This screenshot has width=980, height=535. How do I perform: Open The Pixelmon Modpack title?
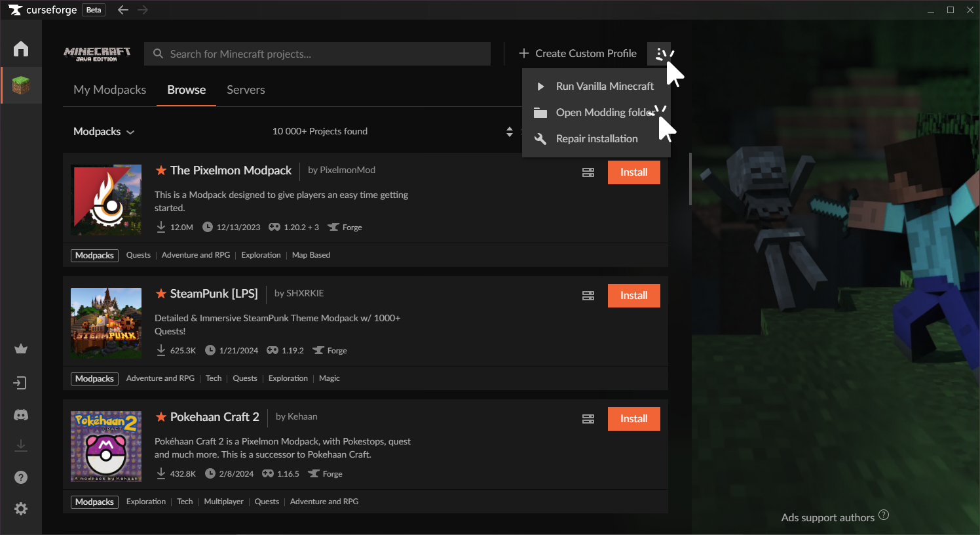tap(231, 170)
